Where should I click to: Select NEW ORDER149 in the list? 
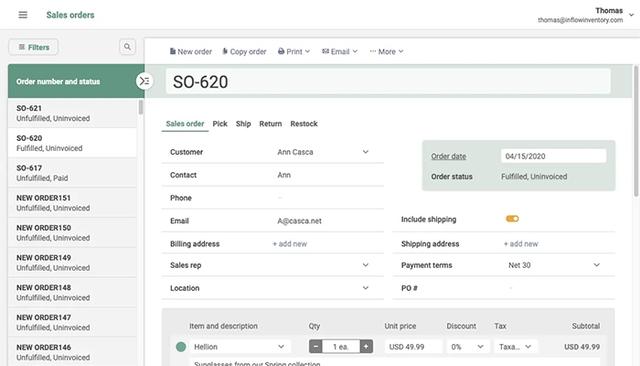(72, 262)
